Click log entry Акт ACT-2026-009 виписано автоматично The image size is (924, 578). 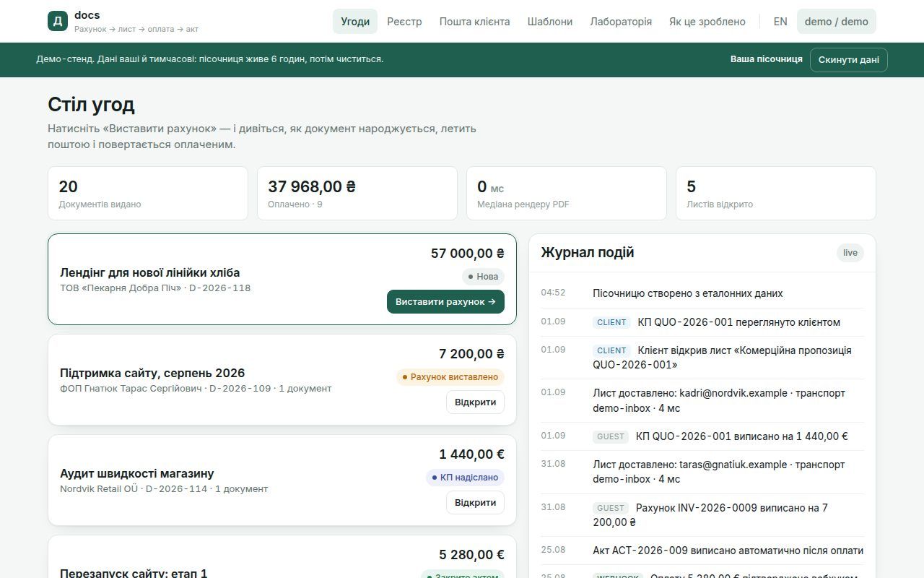(x=702, y=551)
